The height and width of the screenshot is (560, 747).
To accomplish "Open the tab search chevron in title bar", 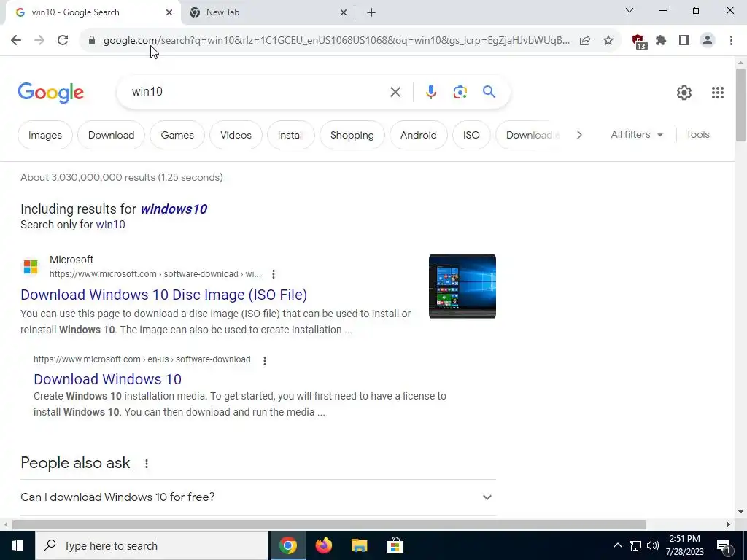I will (x=630, y=10).
